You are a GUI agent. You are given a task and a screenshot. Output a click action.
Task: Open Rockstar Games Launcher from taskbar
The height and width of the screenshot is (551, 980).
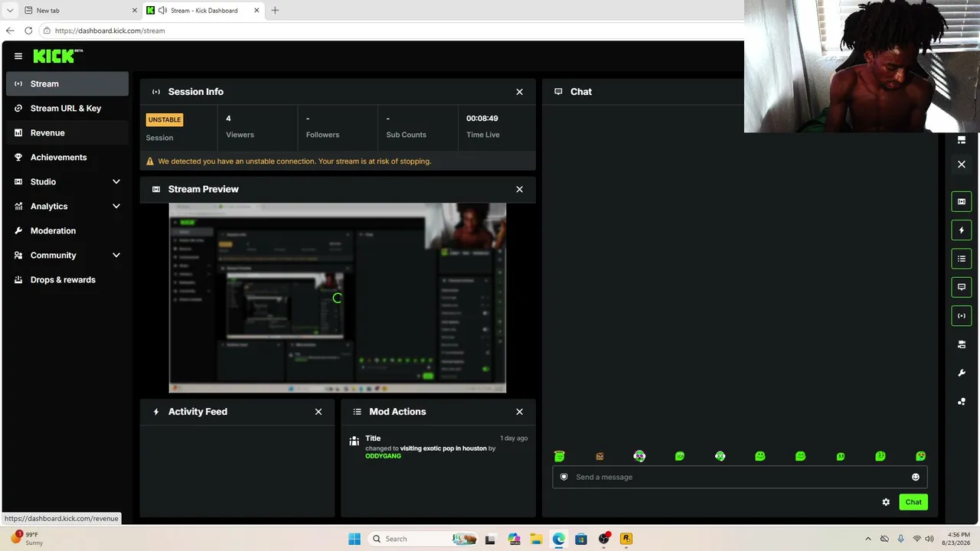coord(626,539)
